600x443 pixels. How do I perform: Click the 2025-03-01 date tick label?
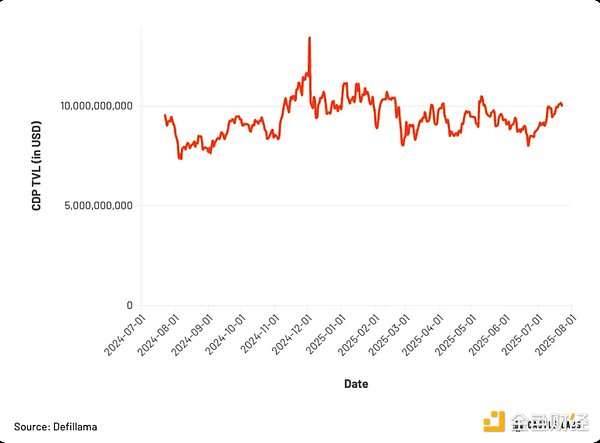click(387, 334)
